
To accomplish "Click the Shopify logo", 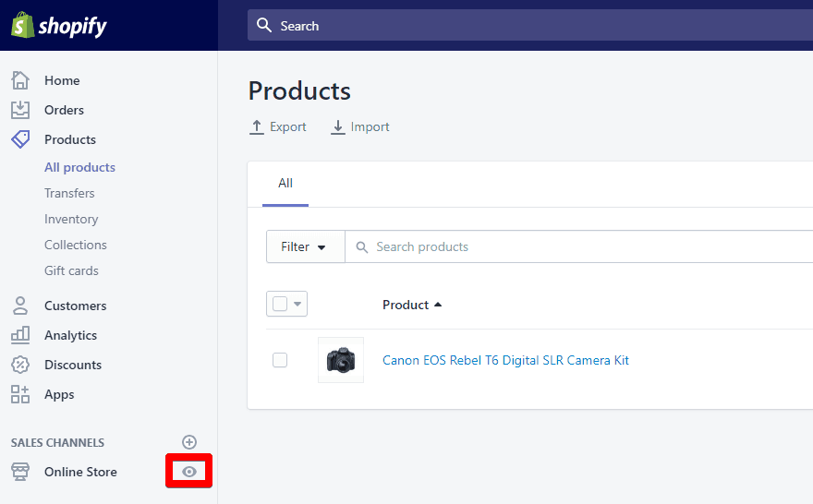I will [59, 25].
